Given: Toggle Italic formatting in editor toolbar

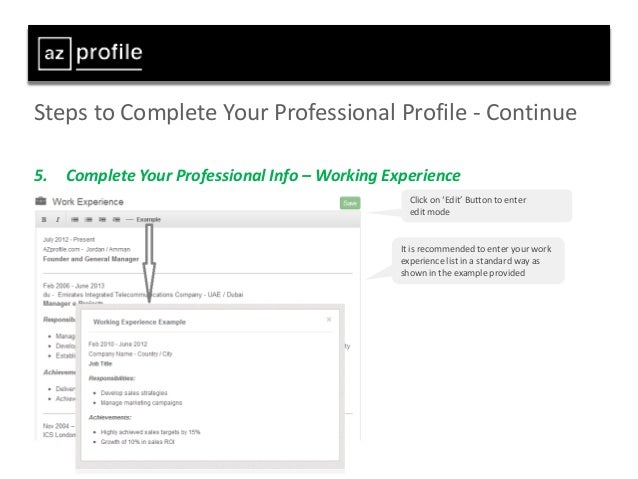Looking at the screenshot, I should tap(58, 220).
